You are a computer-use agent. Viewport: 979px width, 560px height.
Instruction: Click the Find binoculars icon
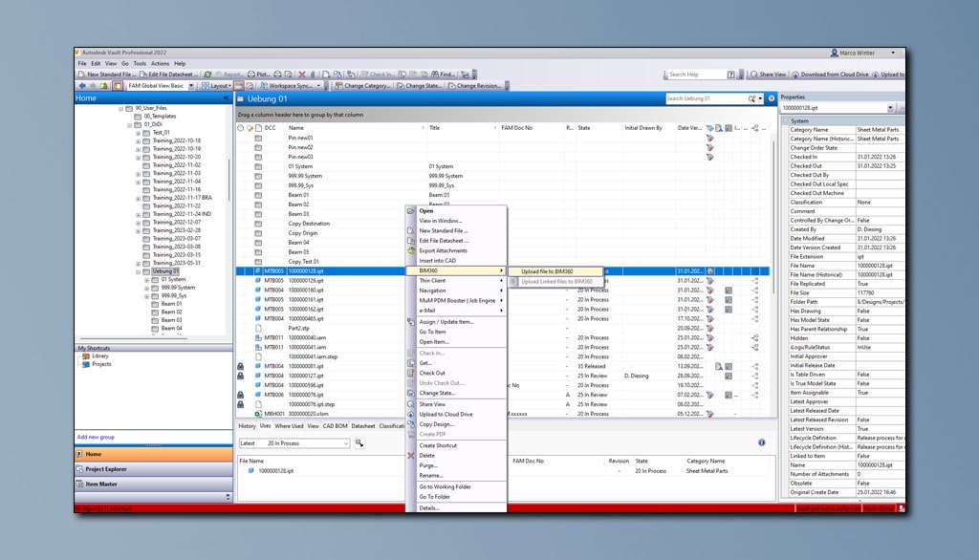[x=433, y=74]
